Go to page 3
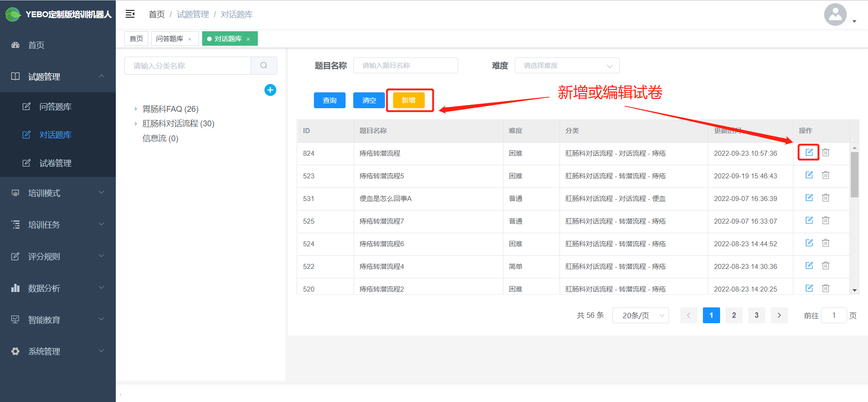Viewport: 868px width, 402px height. pos(756,315)
